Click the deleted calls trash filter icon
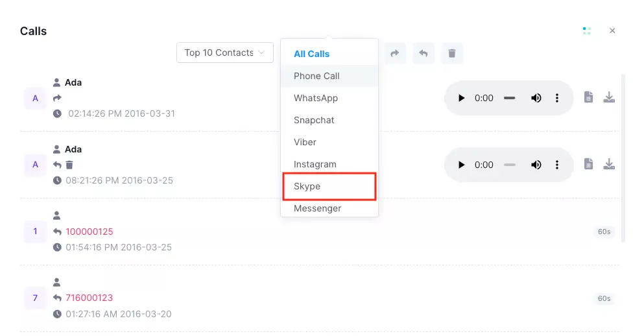The width and height of the screenshot is (644, 336). [x=452, y=53]
